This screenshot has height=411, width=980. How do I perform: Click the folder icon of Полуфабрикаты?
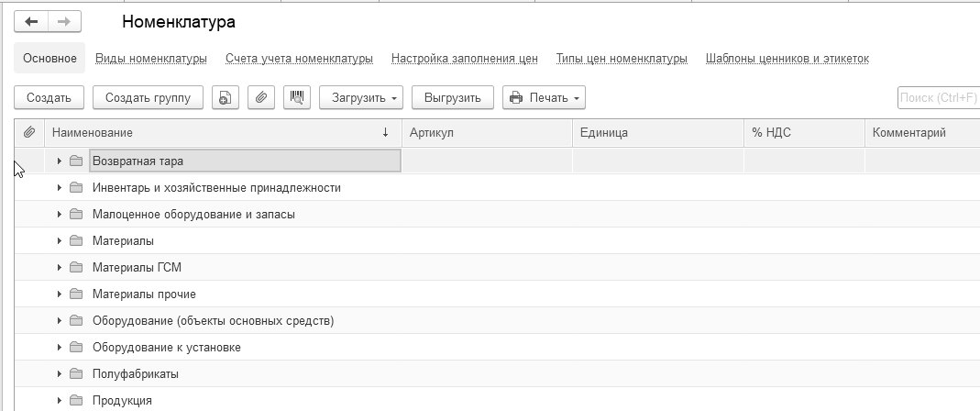[x=76, y=374]
